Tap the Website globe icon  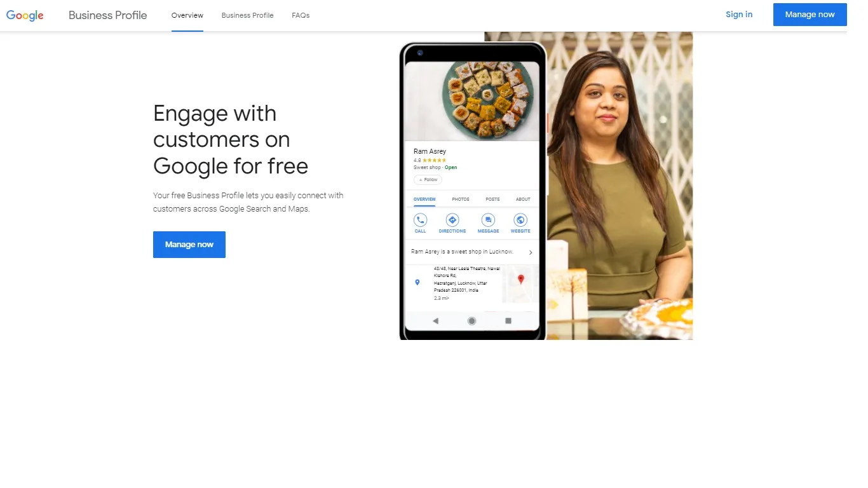click(x=520, y=220)
